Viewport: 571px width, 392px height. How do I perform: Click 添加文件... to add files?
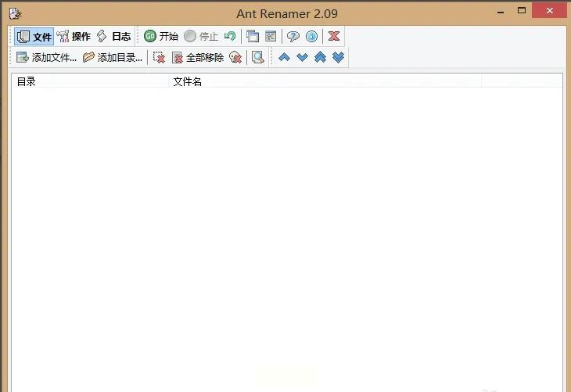46,57
